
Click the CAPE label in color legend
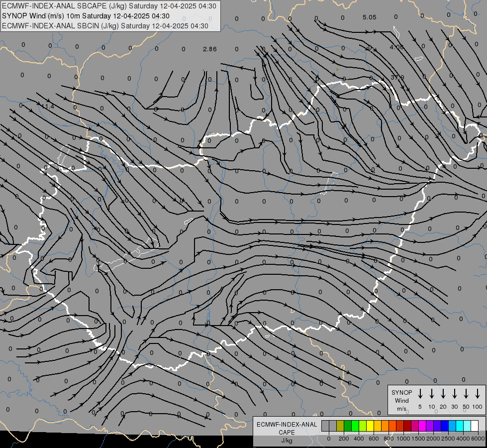pos(287,433)
